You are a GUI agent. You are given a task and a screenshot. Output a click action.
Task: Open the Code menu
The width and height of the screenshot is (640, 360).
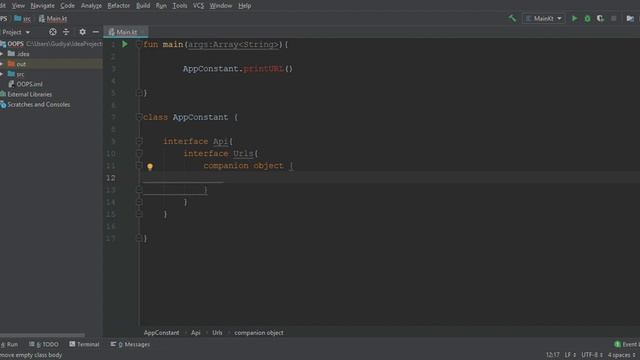tap(67, 6)
